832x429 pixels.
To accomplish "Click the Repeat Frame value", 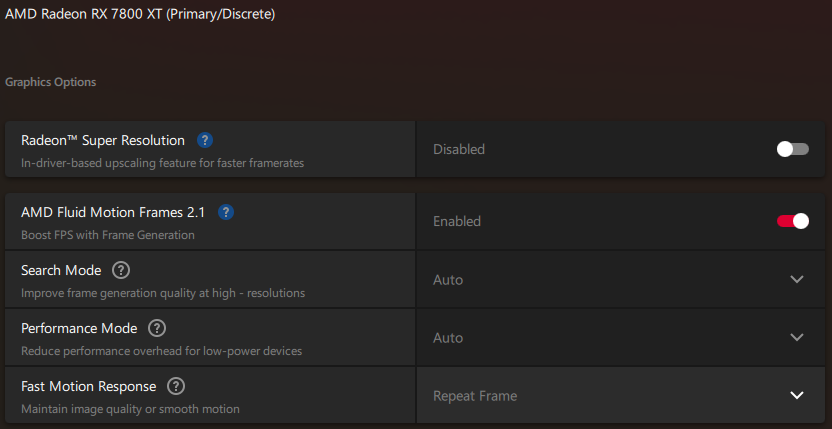I will 475,396.
